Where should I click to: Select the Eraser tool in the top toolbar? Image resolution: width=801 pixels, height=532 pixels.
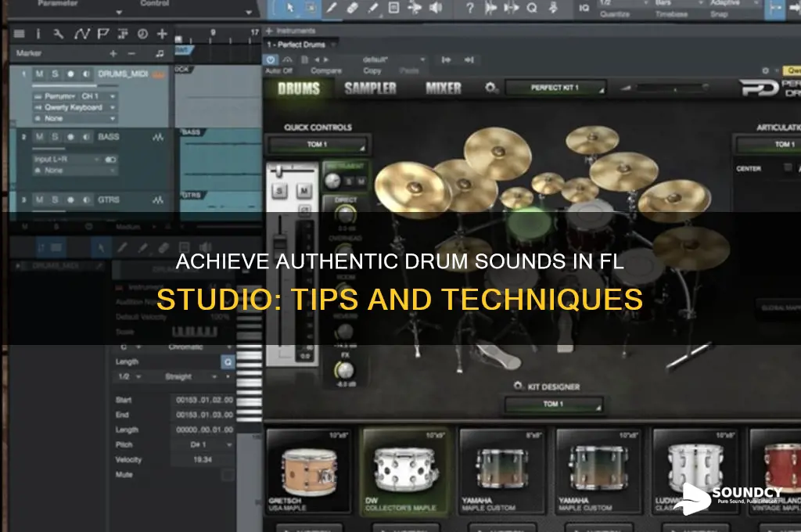click(x=352, y=7)
